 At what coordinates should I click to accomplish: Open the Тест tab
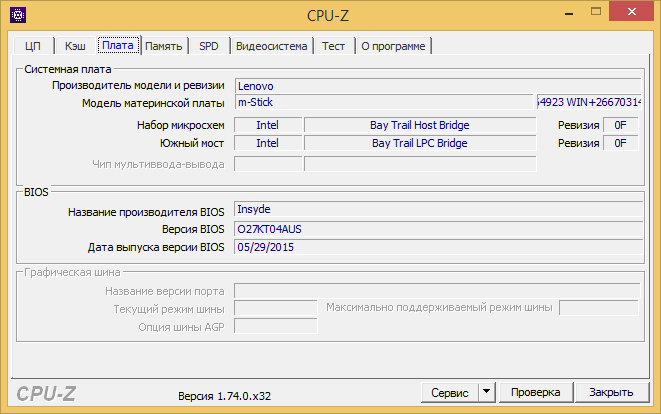(333, 46)
